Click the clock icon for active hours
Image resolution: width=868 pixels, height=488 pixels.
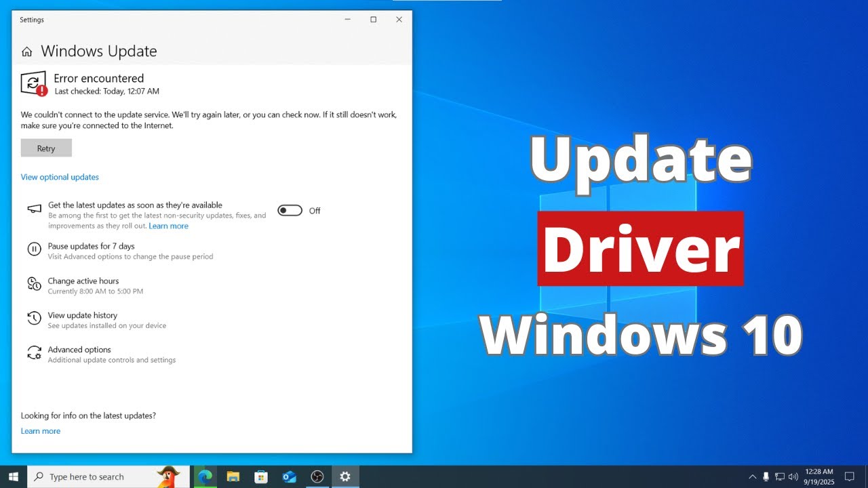pyautogui.click(x=34, y=283)
